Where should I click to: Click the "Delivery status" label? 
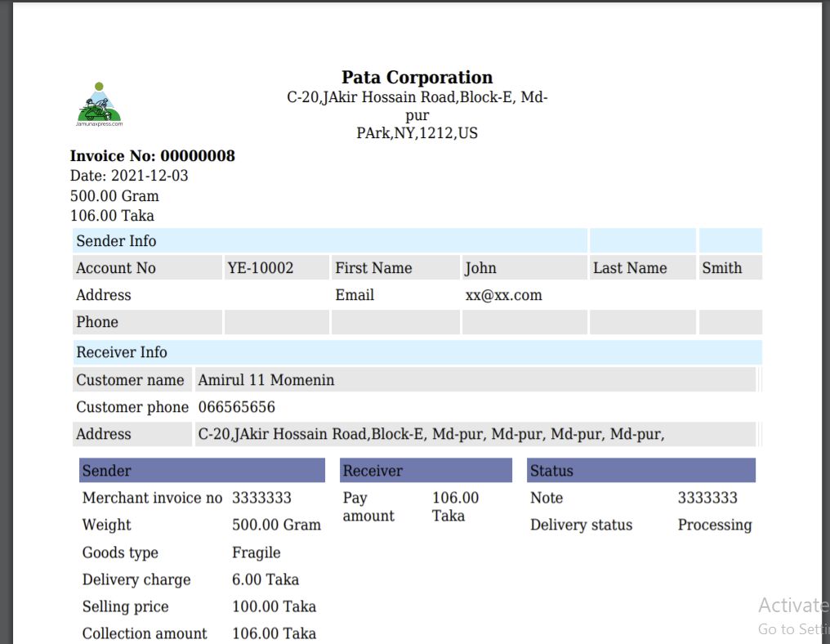pos(581,525)
